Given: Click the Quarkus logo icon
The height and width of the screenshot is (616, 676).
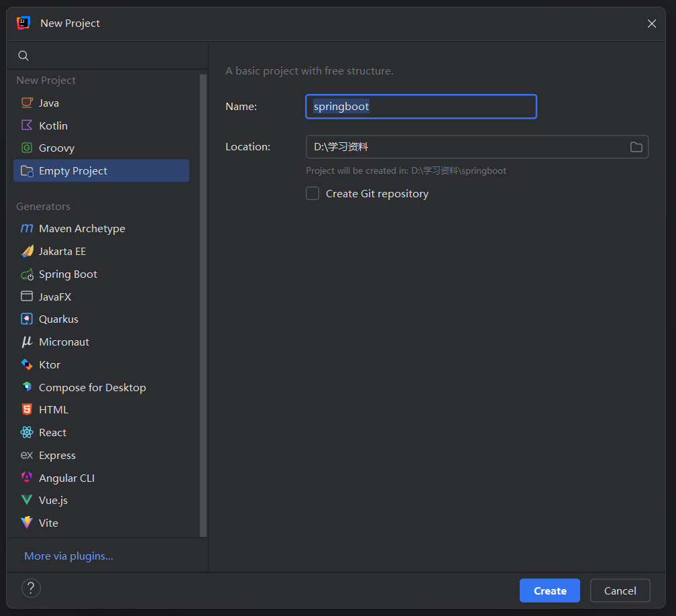Looking at the screenshot, I should tap(27, 319).
